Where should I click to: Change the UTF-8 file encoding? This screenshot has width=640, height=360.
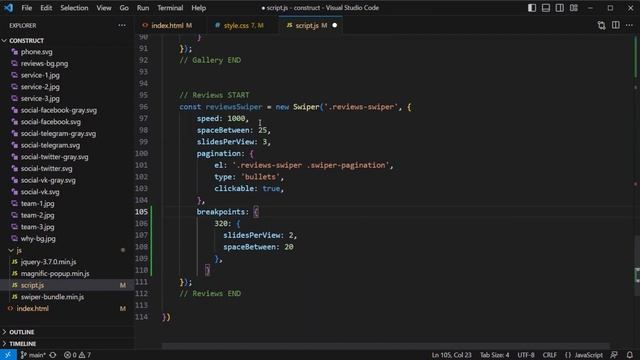point(526,355)
